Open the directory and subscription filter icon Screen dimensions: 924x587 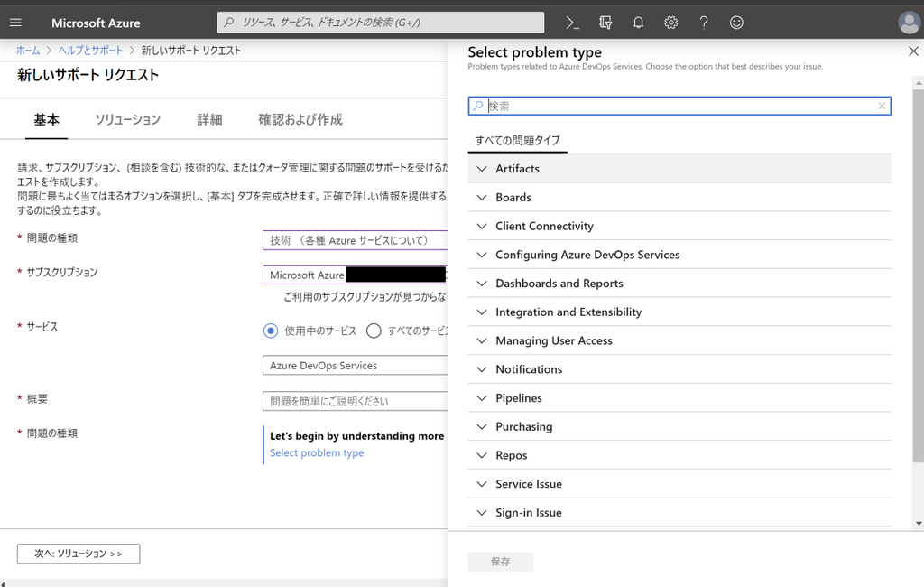tap(605, 23)
